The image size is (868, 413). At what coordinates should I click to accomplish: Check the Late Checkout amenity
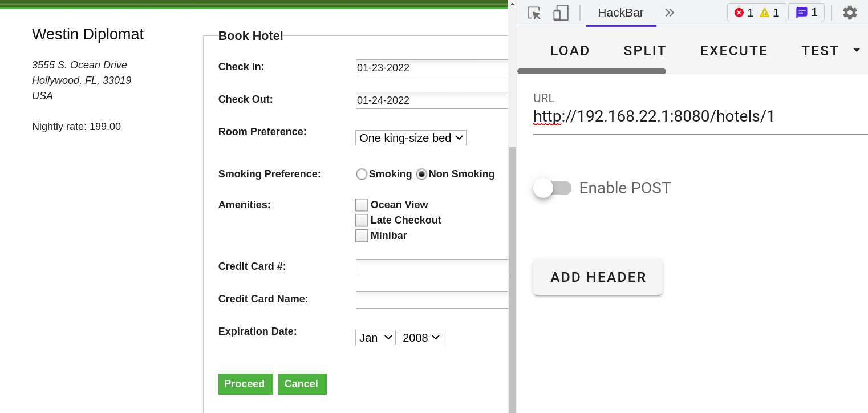click(362, 220)
